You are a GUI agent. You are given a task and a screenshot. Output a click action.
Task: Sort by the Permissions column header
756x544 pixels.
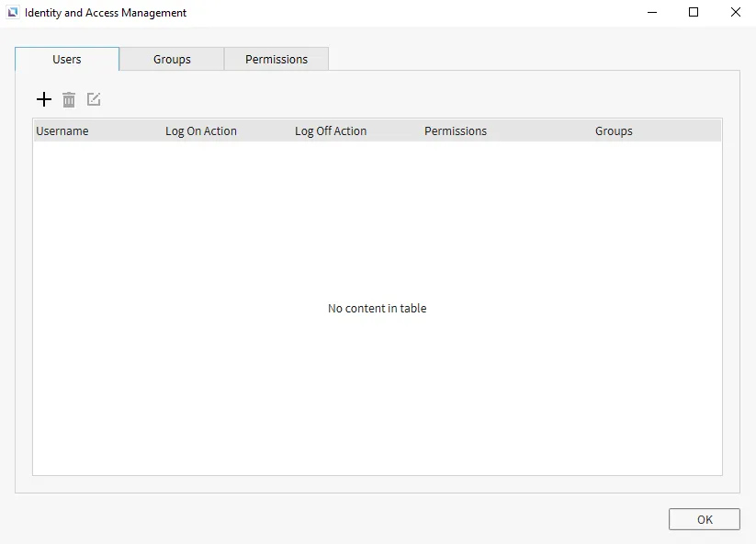tap(456, 130)
